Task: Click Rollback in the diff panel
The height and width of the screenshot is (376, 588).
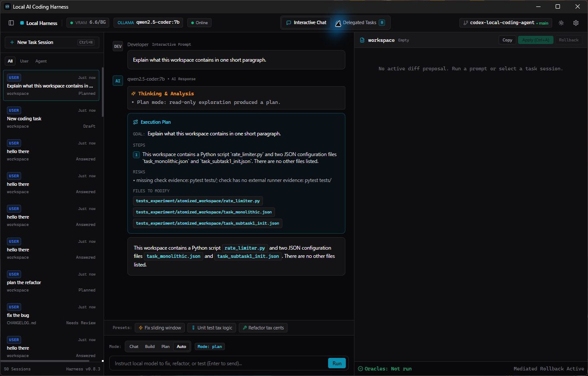Action: pos(569,40)
